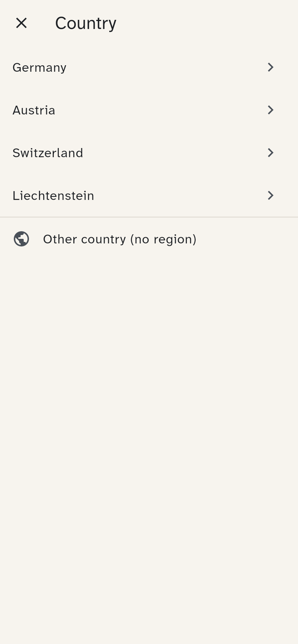Open Switzerland's chevron arrow

point(270,153)
